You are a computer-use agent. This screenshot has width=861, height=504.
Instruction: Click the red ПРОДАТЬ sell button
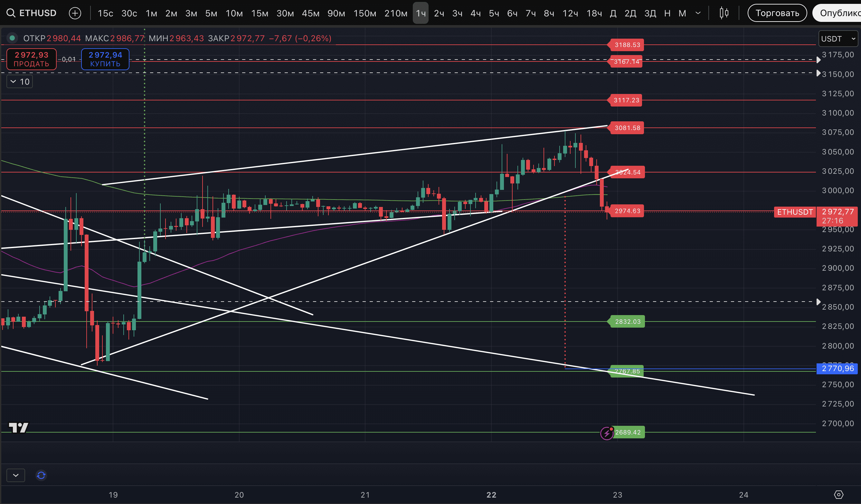pyautogui.click(x=32, y=59)
